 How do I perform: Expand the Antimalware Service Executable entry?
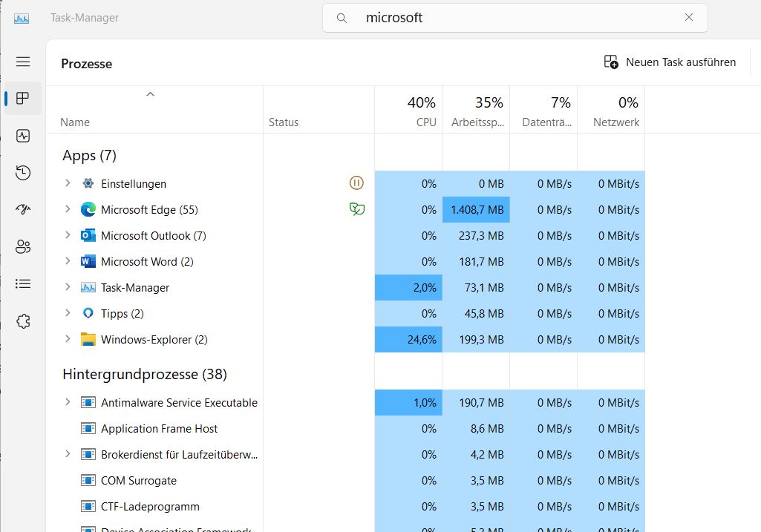click(68, 402)
